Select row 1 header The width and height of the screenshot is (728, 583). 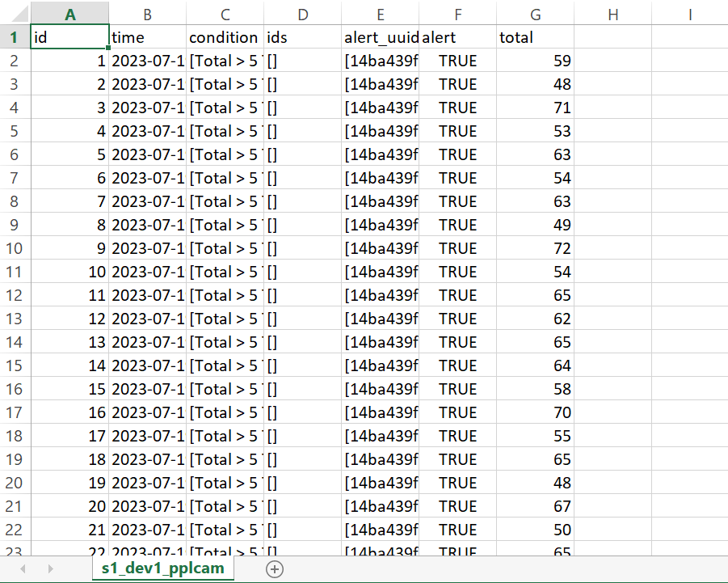coord(15,37)
